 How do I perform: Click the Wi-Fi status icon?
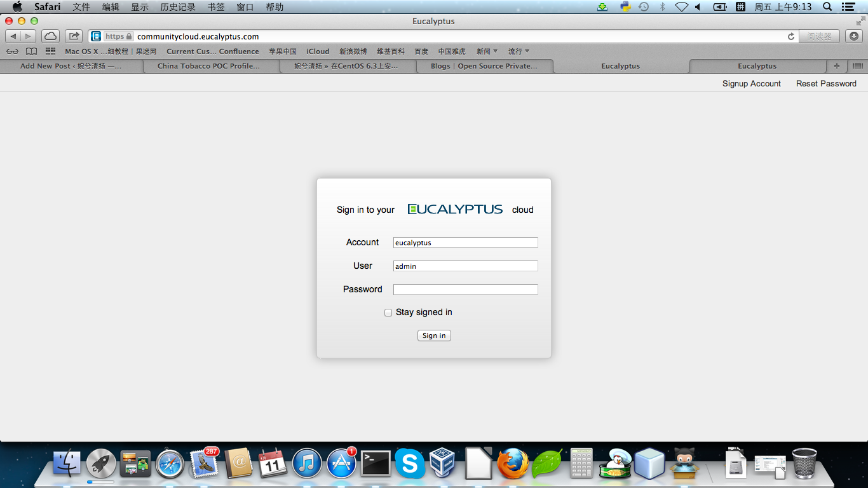click(682, 7)
